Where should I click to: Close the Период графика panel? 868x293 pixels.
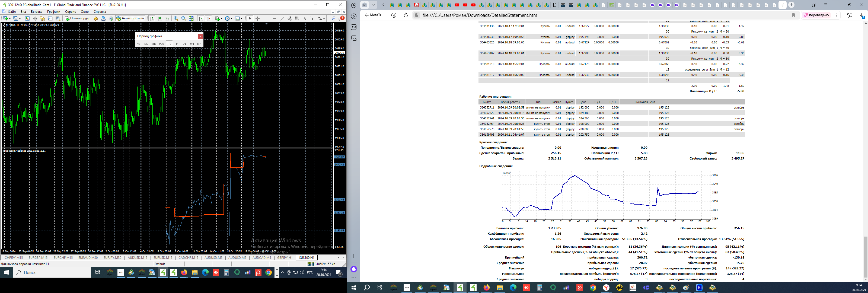point(200,36)
